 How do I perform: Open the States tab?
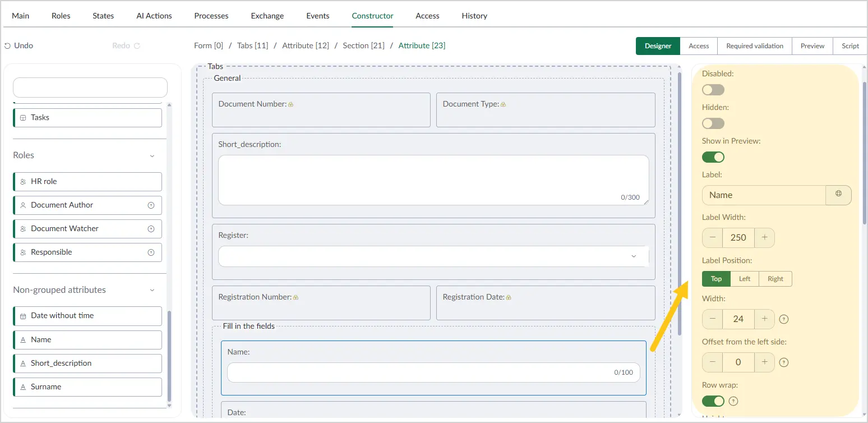tap(103, 16)
